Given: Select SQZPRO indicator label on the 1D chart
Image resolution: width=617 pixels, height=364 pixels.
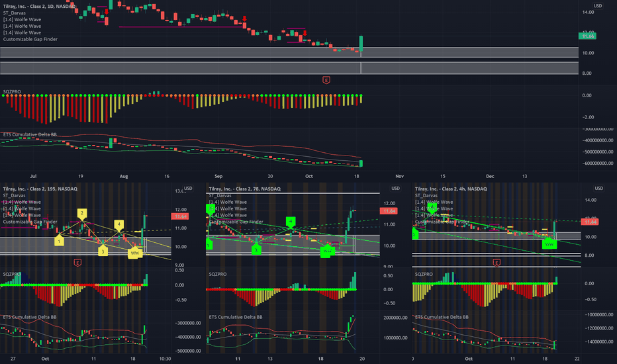Looking at the screenshot, I should click(x=12, y=92).
